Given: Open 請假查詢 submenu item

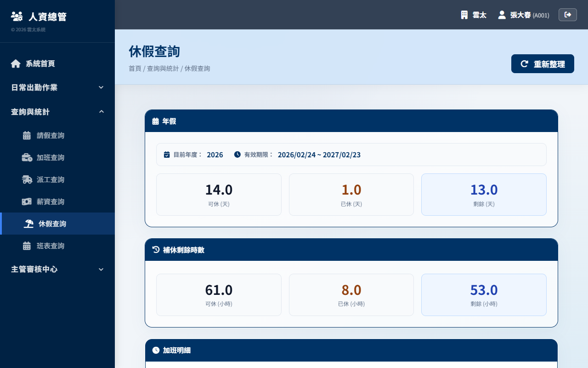Looking at the screenshot, I should tap(57, 135).
